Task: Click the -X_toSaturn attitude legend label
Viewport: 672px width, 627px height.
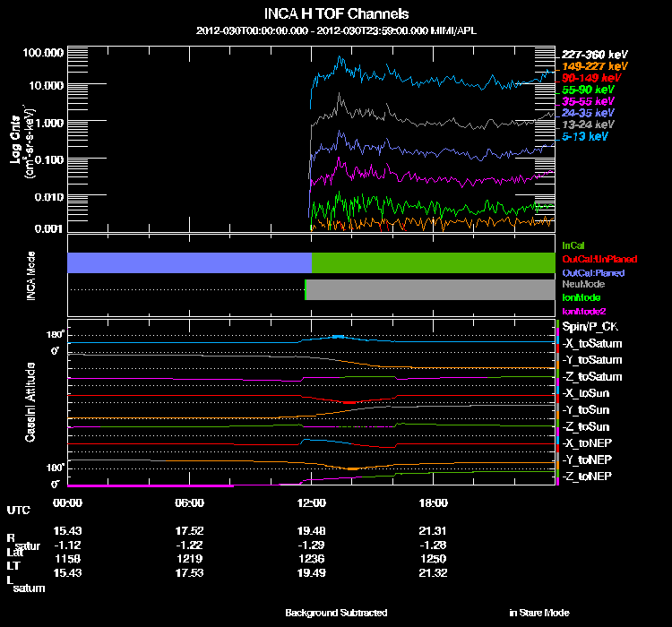Action: pyautogui.click(x=592, y=344)
